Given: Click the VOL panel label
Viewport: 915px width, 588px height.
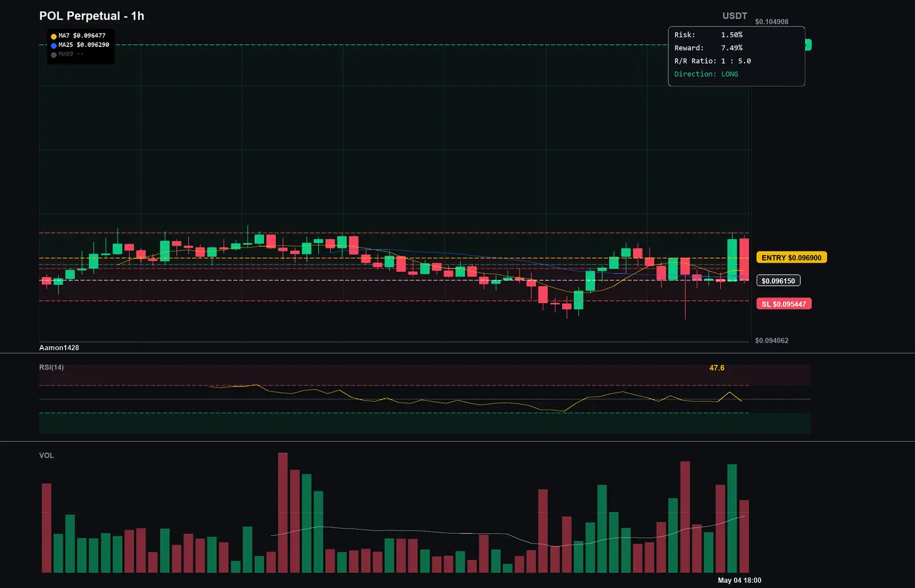Looking at the screenshot, I should (46, 455).
